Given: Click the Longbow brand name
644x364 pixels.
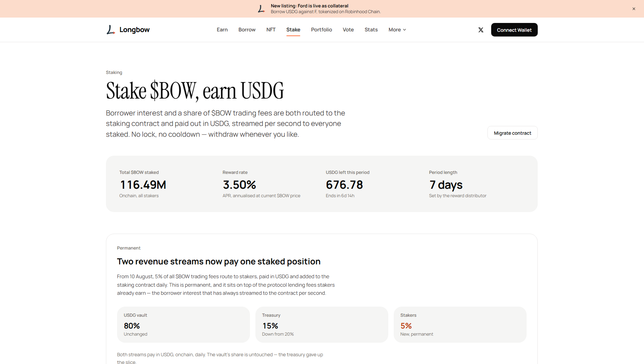Looking at the screenshot, I should point(134,30).
